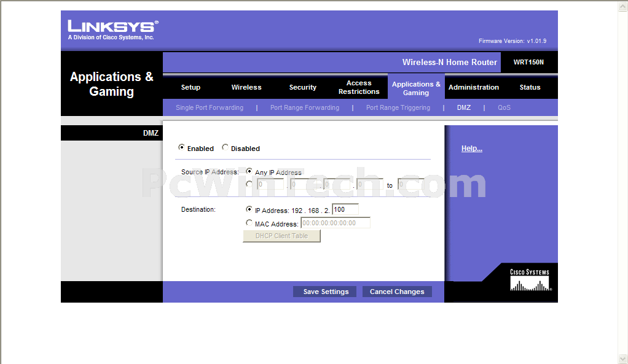Click the Destination label
The width and height of the screenshot is (628, 364).
(x=198, y=209)
